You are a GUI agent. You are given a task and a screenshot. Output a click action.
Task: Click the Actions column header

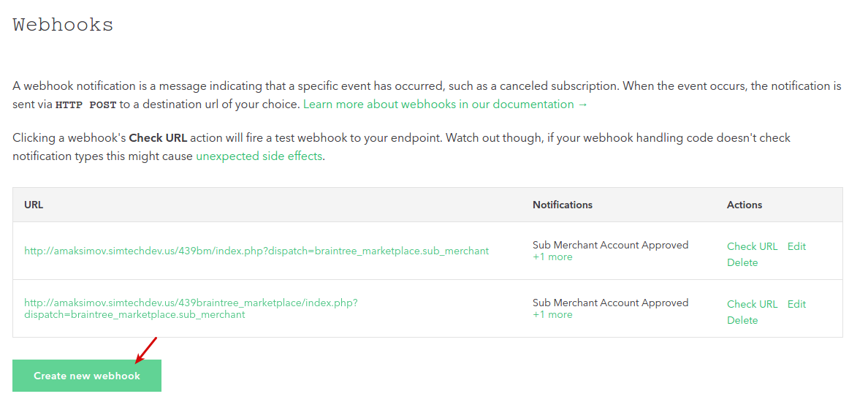point(744,205)
